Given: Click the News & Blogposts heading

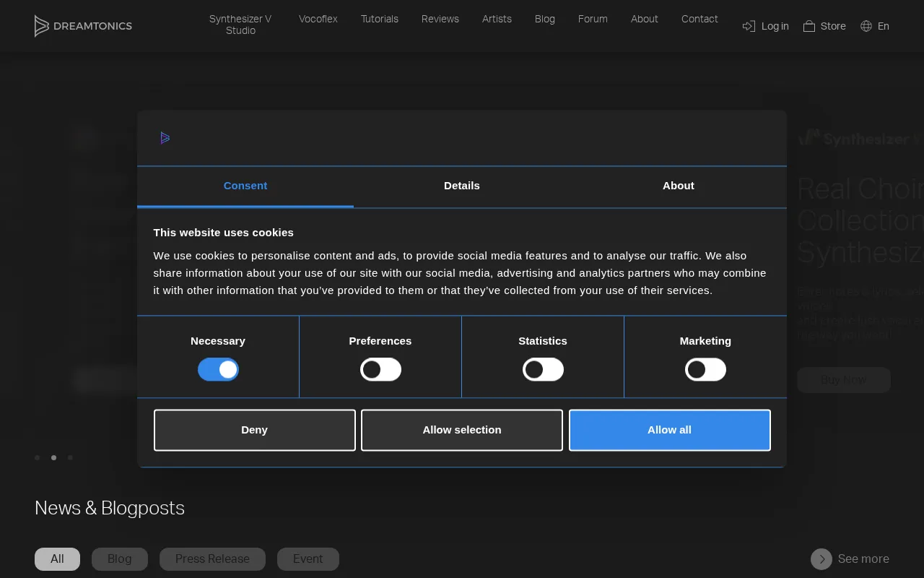Looking at the screenshot, I should [110, 508].
